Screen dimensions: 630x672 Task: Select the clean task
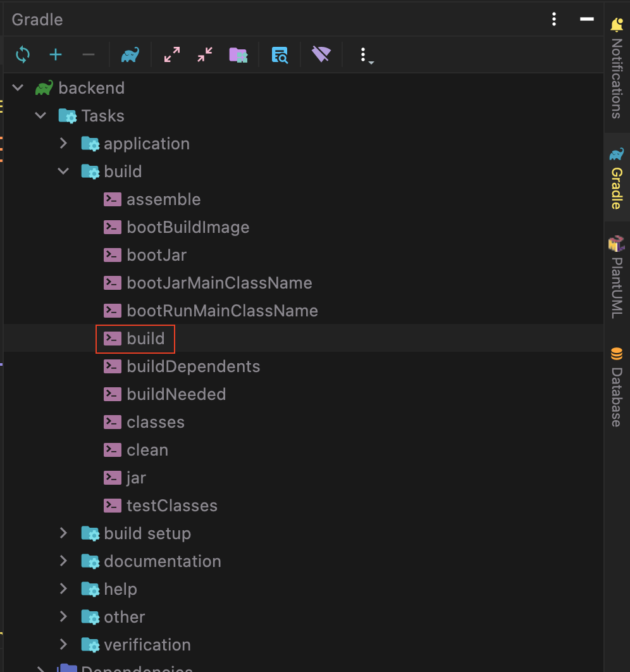point(303,450)
